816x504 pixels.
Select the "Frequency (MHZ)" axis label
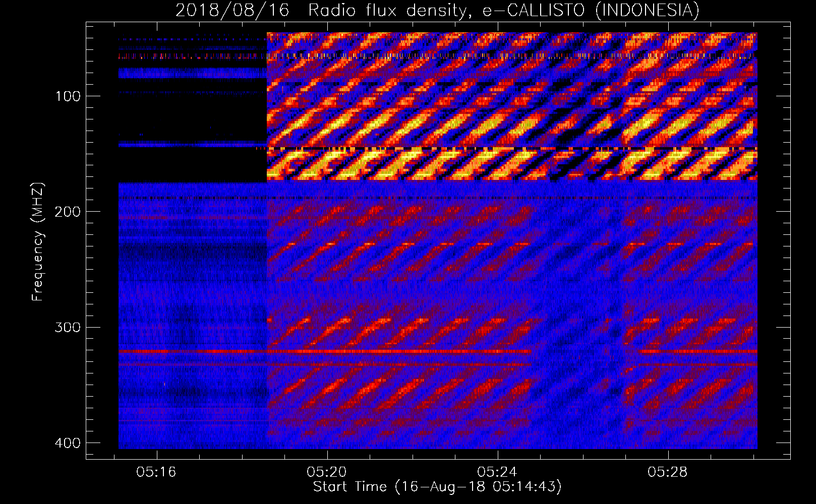pos(37,242)
